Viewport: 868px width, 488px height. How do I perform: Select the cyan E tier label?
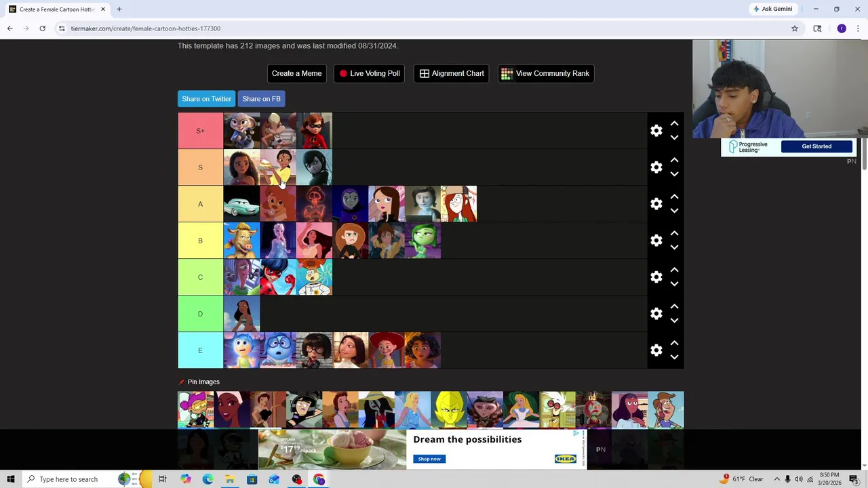click(x=200, y=350)
